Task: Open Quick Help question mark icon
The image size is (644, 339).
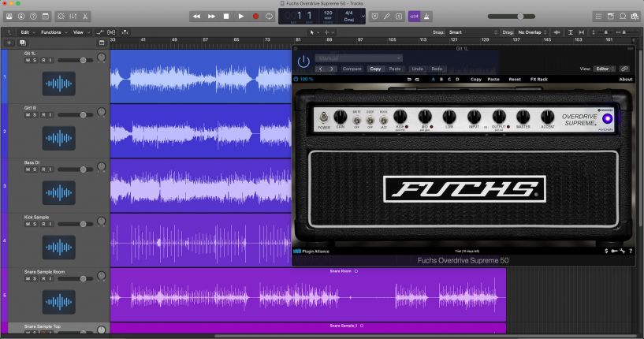Action: (33, 17)
